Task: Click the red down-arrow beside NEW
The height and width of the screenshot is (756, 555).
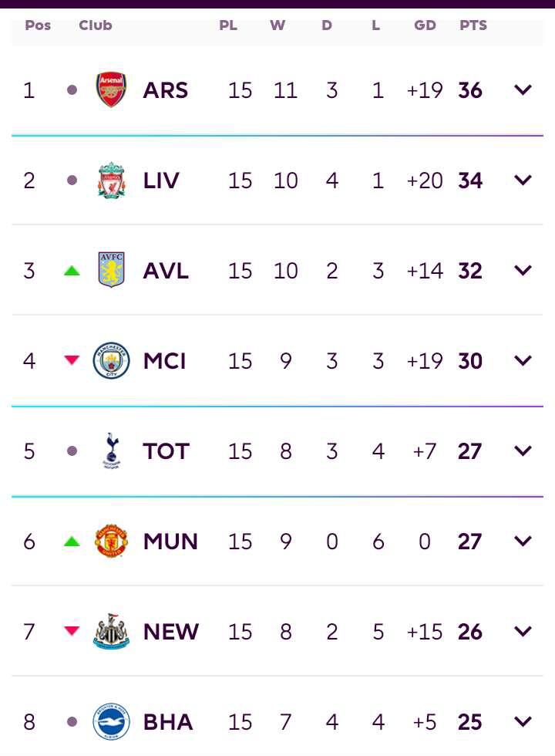Action: coord(72,631)
